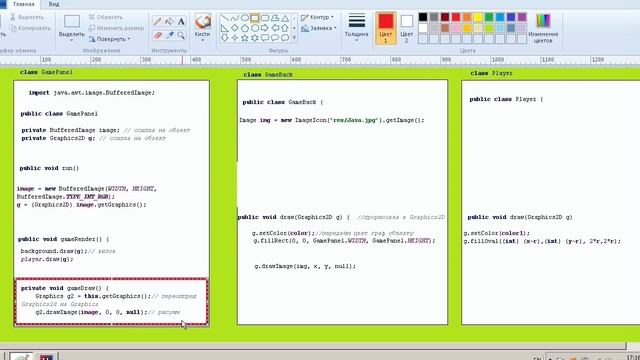640x360 pixels.
Task: Pick the orange color swatch
Action: tap(467, 17)
